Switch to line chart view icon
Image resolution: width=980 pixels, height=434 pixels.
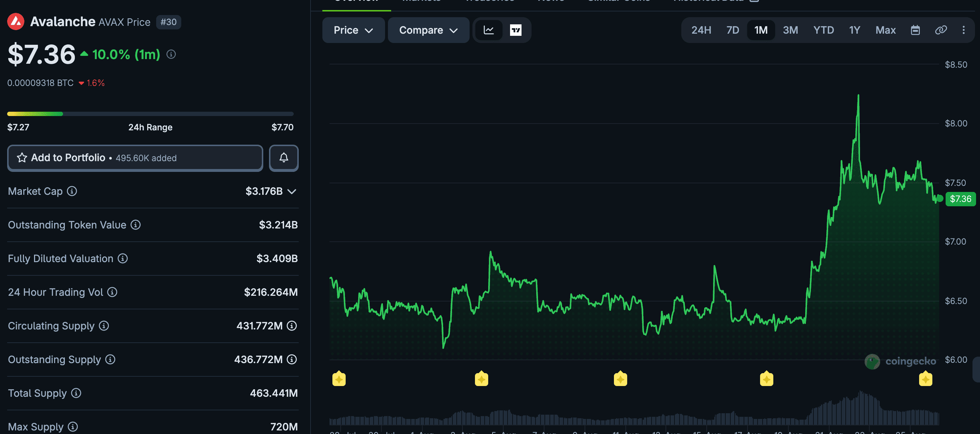click(489, 30)
